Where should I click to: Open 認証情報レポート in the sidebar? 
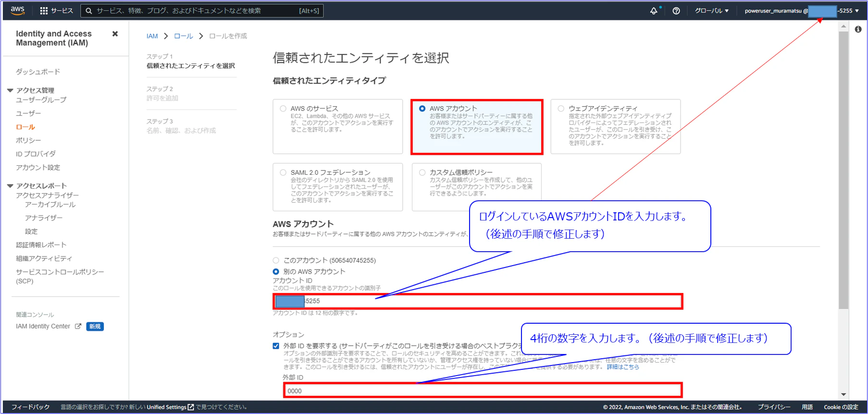(x=41, y=245)
